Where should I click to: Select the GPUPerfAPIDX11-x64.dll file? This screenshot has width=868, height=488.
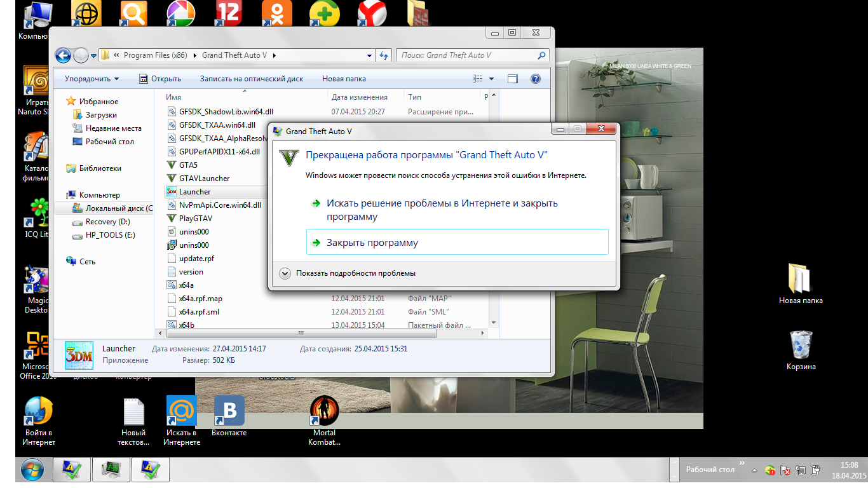tap(213, 152)
